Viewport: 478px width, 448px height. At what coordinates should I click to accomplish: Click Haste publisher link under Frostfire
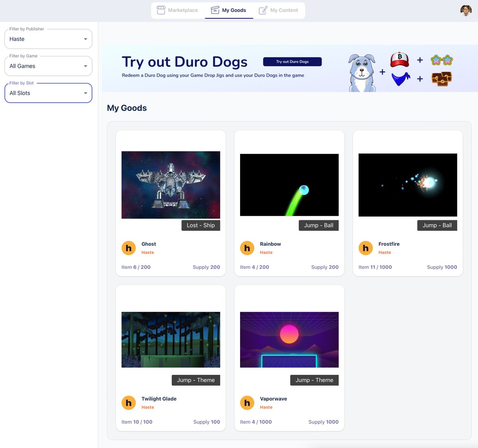point(385,252)
